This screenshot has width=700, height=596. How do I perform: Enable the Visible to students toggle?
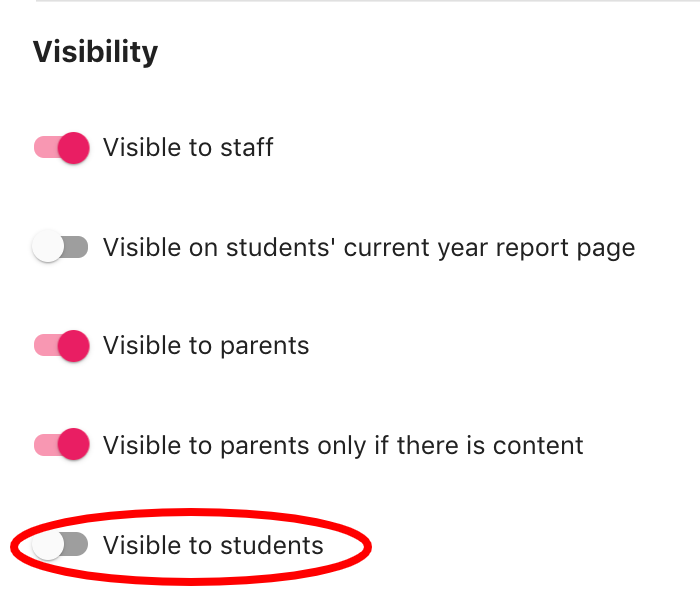point(61,545)
